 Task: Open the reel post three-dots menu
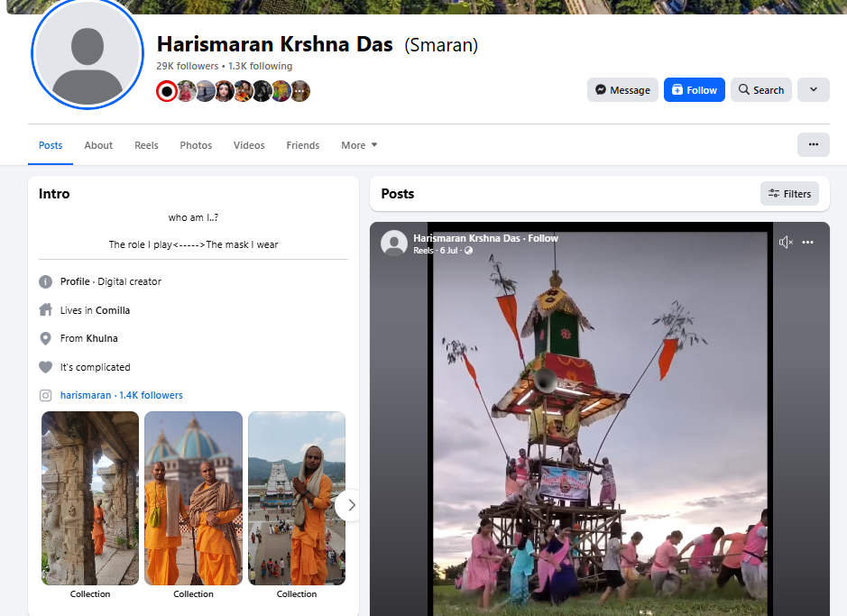[808, 242]
